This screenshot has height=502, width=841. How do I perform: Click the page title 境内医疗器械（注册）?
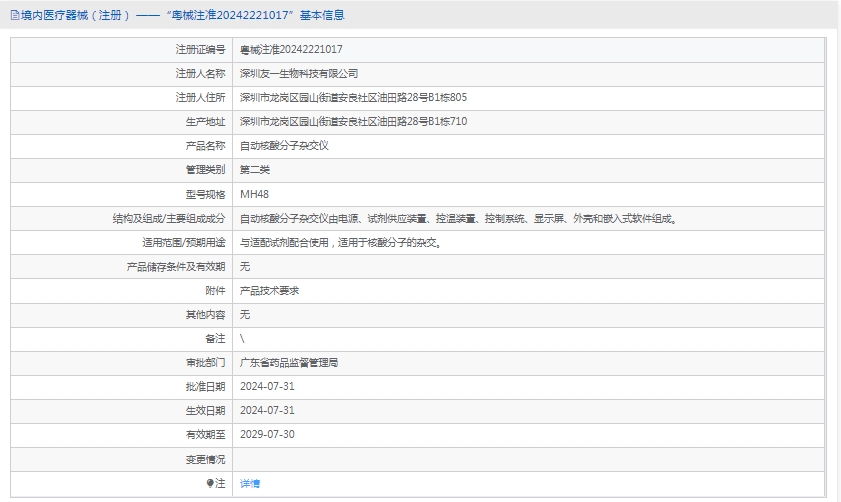pos(75,15)
